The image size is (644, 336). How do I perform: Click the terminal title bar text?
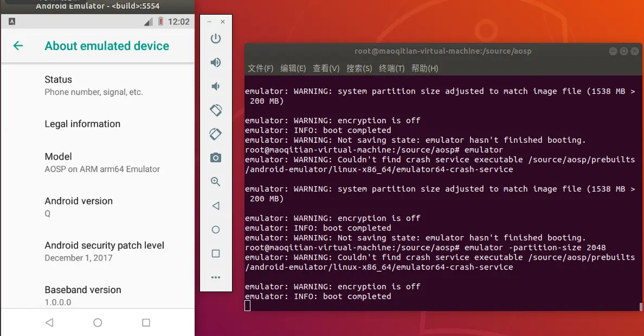click(x=443, y=51)
